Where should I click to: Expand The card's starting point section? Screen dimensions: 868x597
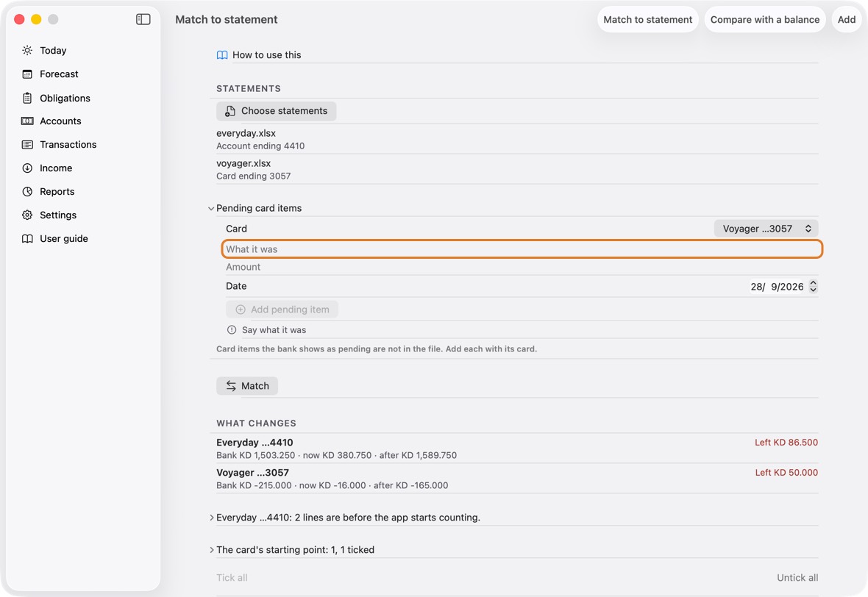point(211,550)
